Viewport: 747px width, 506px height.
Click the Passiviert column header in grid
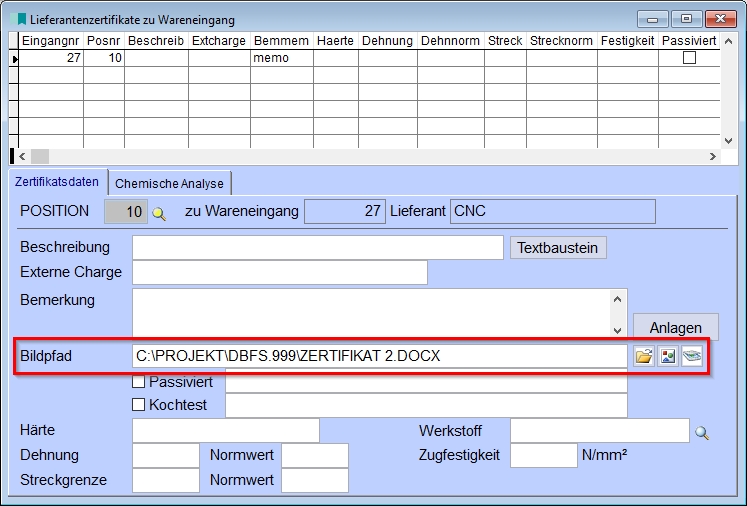689,41
